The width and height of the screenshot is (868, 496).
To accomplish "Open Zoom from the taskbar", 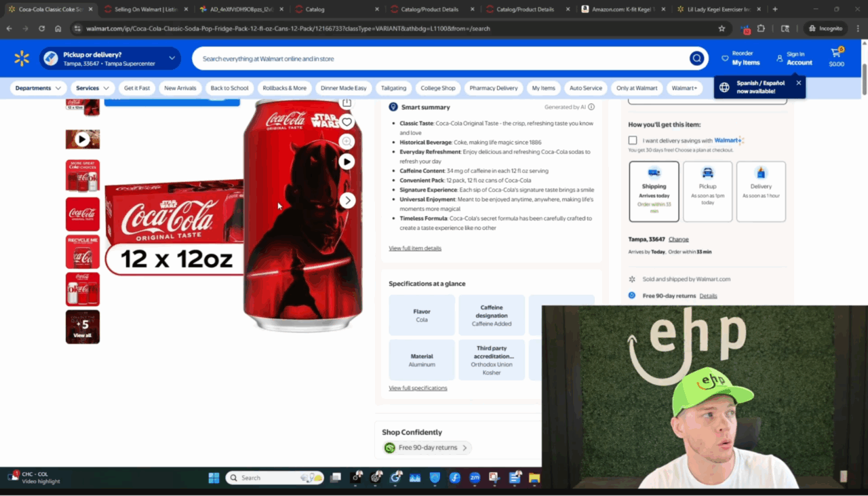I will 474,478.
